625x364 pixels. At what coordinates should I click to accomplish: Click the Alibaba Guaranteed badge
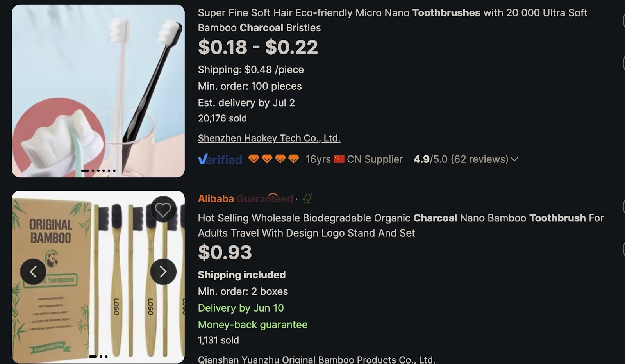pyautogui.click(x=245, y=198)
